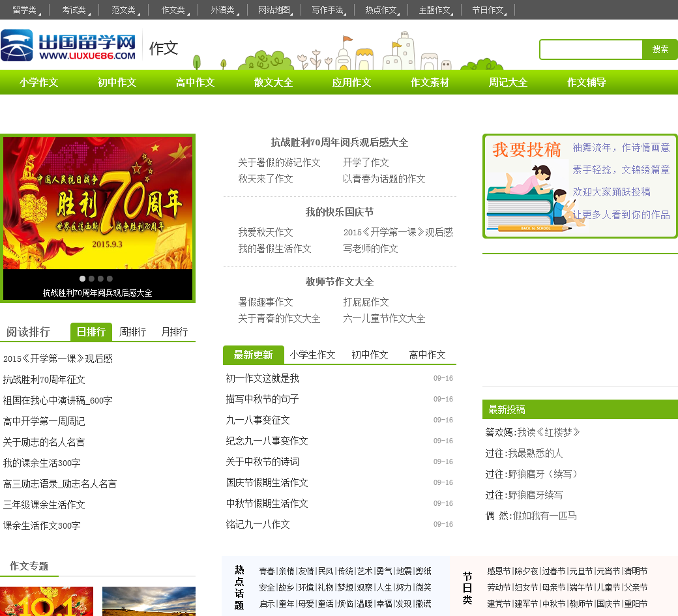Open 作文辅导 navigation item
Screen dimensions: 678x616
click(586, 82)
